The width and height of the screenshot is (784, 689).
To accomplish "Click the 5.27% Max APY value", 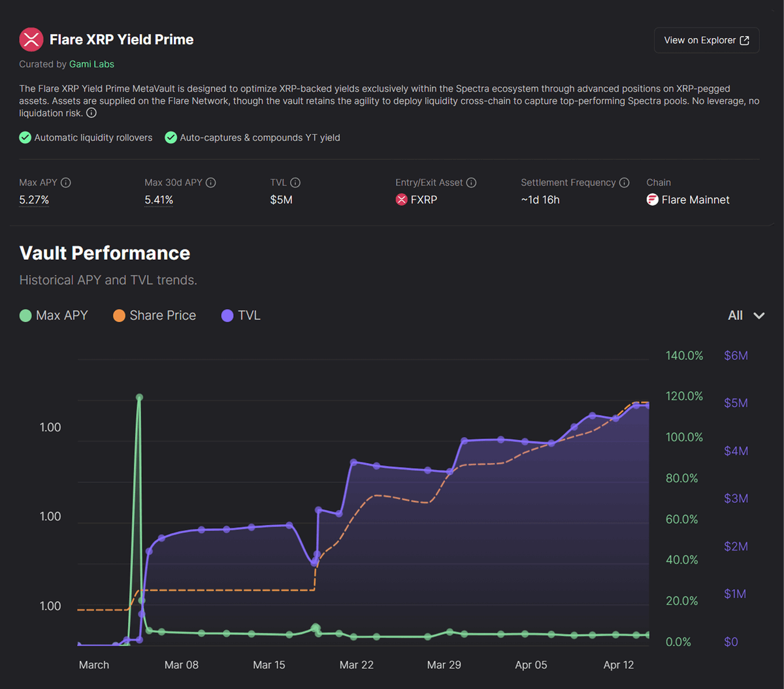I will (34, 200).
